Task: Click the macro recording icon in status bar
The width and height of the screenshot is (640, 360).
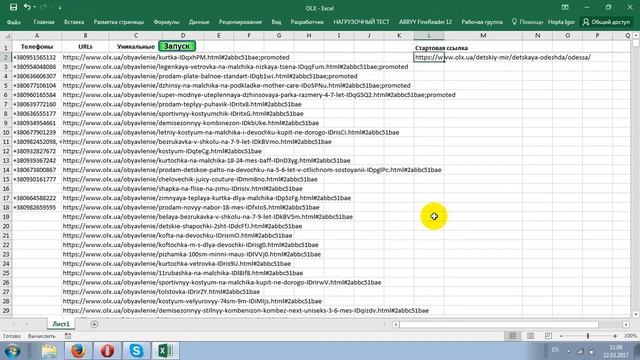Action: (68, 336)
